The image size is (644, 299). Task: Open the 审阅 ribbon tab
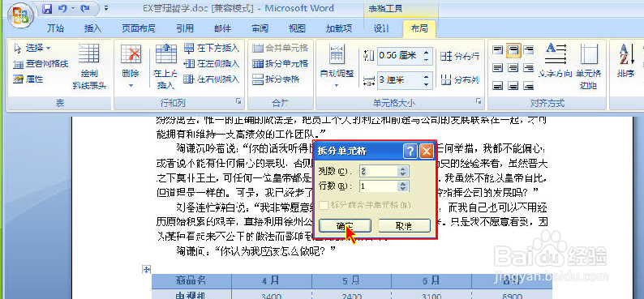pos(260,28)
